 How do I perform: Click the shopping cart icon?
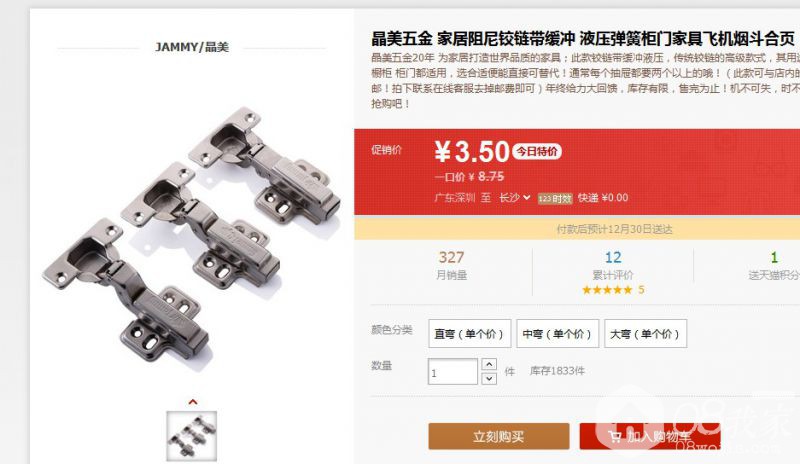coord(615,437)
